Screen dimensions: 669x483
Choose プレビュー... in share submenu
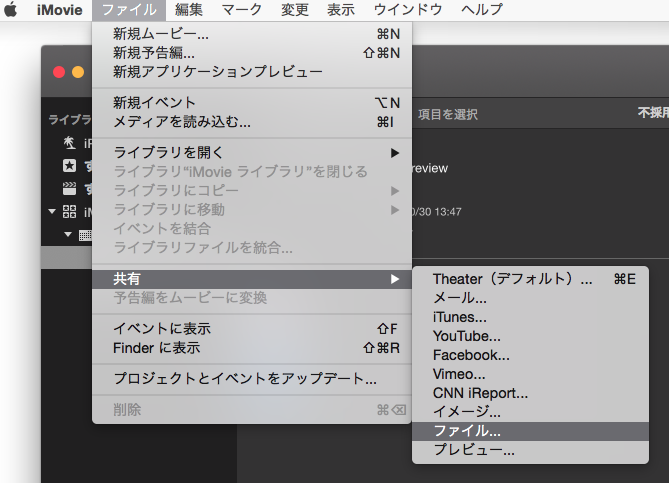click(530, 450)
